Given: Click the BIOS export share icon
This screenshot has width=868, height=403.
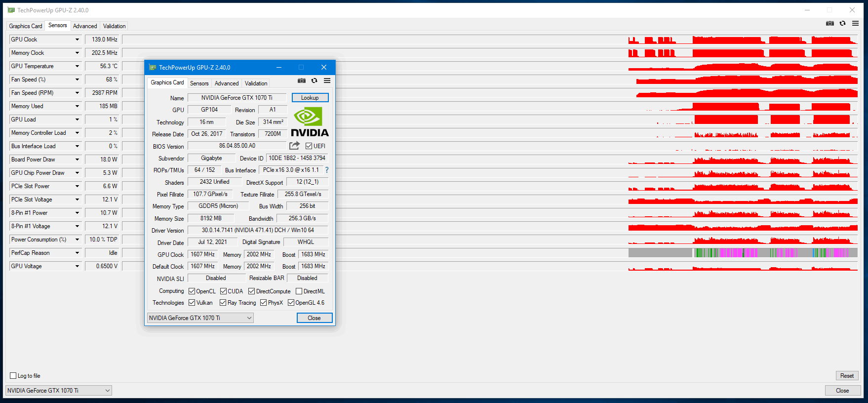Looking at the screenshot, I should coord(294,146).
